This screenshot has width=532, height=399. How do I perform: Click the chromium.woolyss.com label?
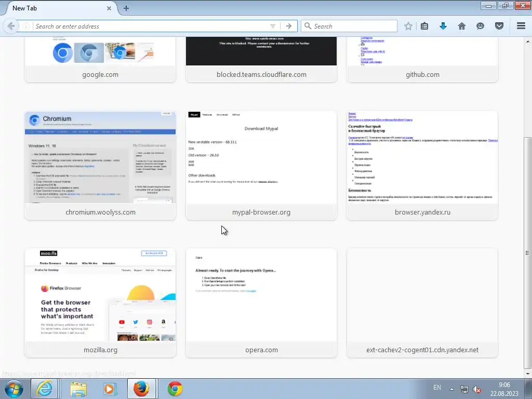coord(100,212)
